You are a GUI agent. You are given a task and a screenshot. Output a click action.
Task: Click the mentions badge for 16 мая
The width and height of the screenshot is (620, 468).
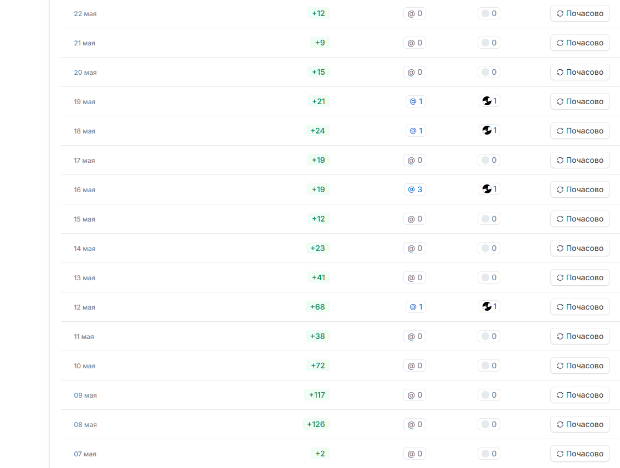[x=414, y=189]
